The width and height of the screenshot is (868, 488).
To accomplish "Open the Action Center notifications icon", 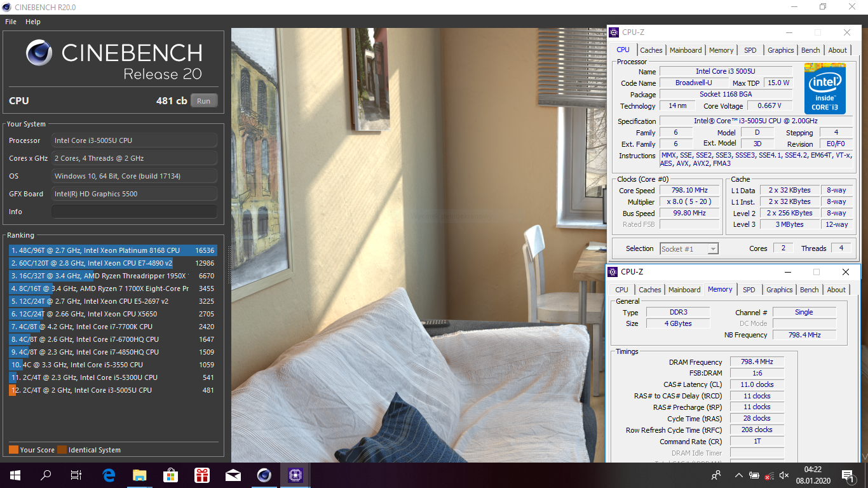I will (847, 475).
